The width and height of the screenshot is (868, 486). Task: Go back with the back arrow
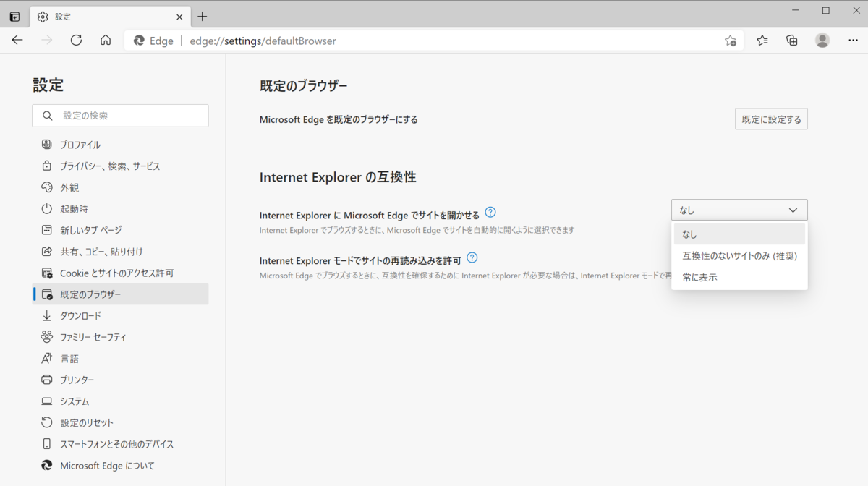pos(17,40)
